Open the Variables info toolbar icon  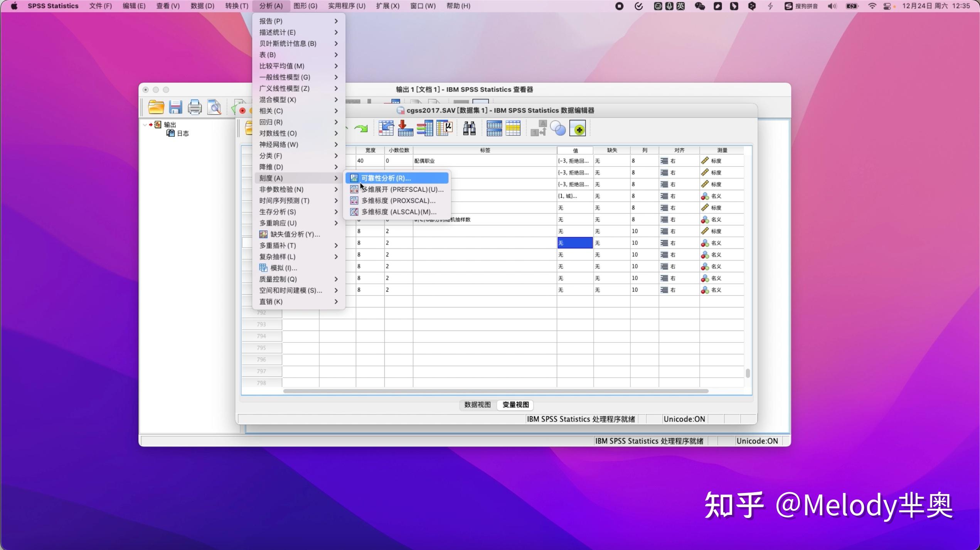click(425, 128)
